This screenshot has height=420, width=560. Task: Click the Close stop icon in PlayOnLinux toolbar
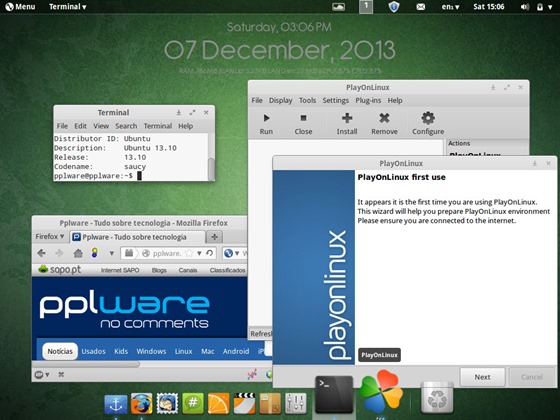304,118
